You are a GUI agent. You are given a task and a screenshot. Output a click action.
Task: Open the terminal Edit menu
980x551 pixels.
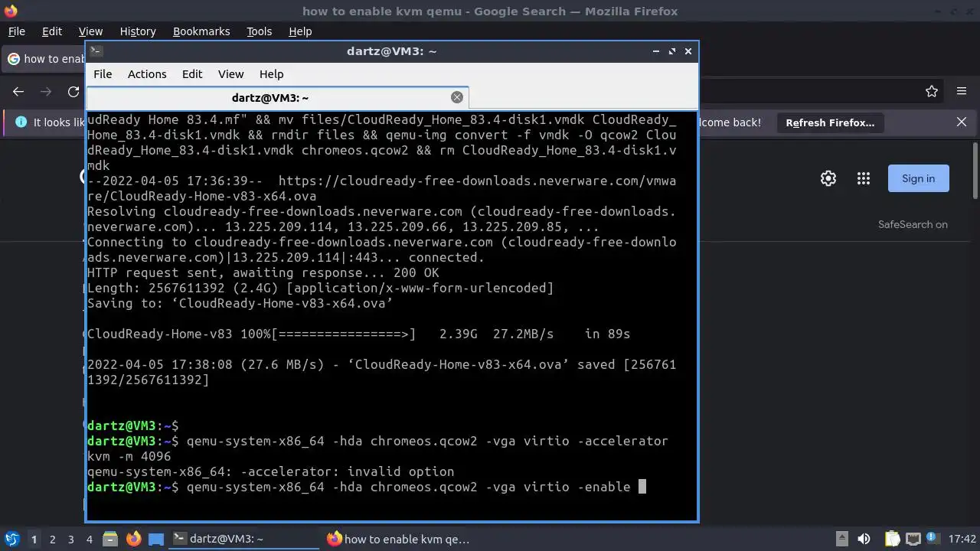pos(192,74)
